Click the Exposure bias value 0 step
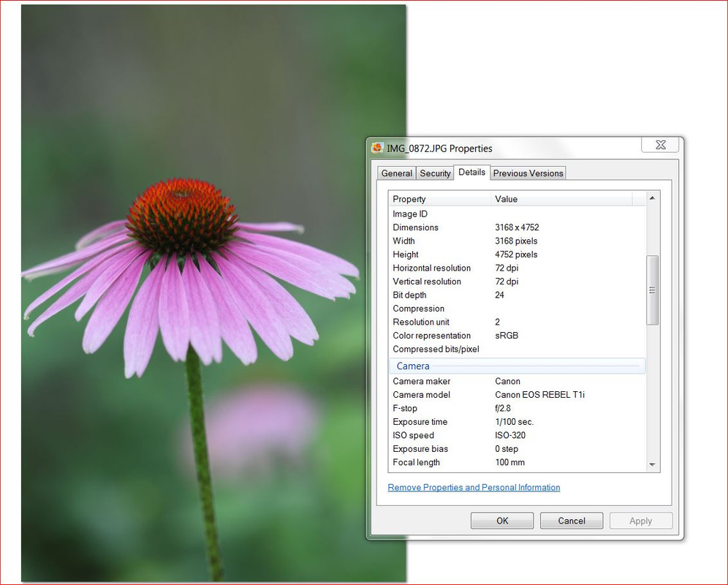Viewport: 728px width, 585px height. 506,449
